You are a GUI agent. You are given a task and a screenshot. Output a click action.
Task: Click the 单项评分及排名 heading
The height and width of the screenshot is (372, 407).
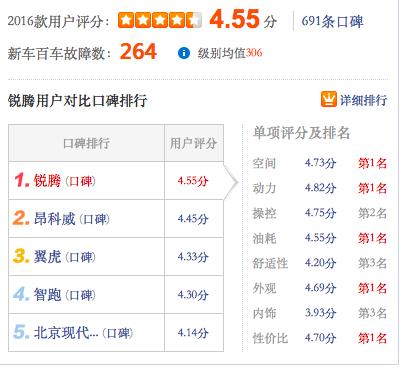tap(301, 133)
